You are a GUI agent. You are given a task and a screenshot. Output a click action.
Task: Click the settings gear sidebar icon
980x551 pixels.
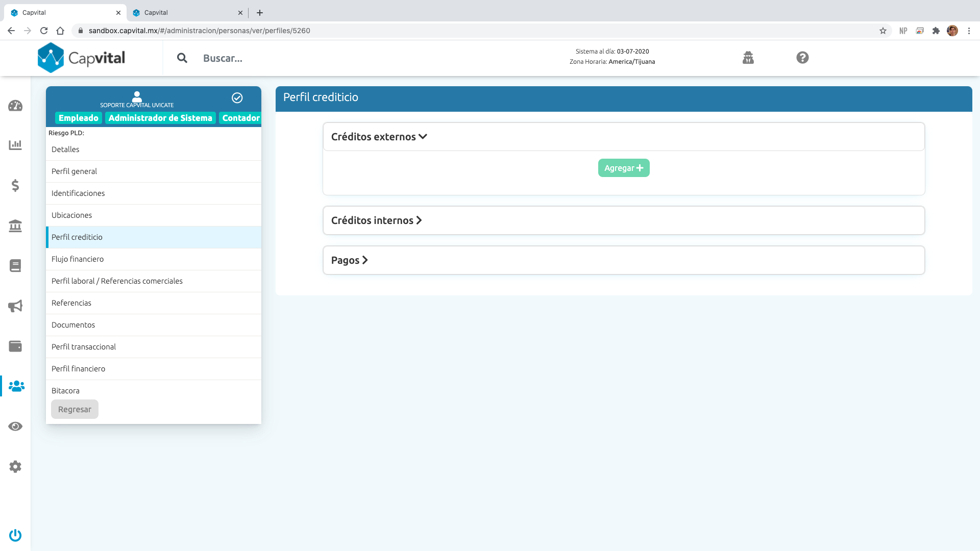pyautogui.click(x=15, y=466)
